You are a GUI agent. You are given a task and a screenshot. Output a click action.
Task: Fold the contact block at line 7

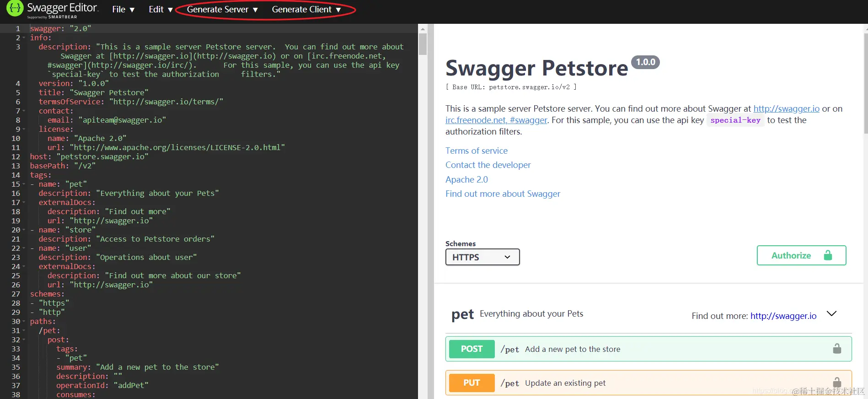(24, 111)
